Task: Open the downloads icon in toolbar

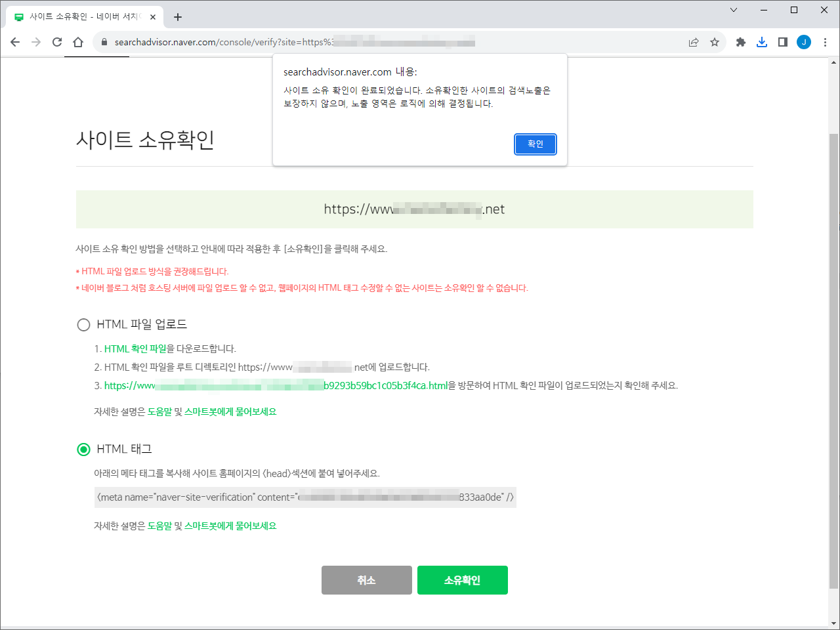Action: pos(762,42)
